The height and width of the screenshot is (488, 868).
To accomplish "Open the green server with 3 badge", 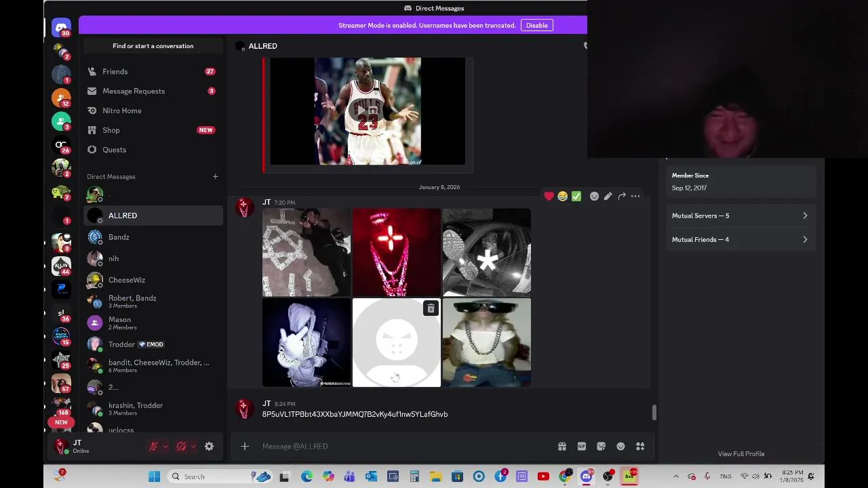I will coord(61,121).
